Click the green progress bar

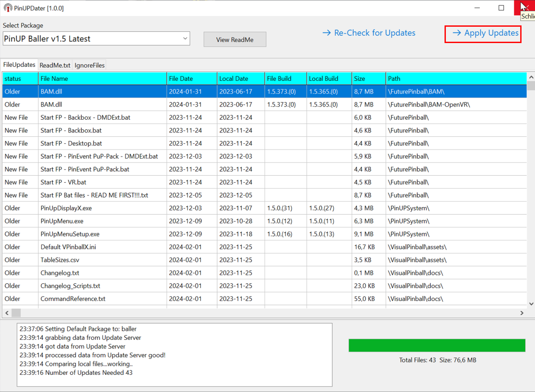click(437, 345)
